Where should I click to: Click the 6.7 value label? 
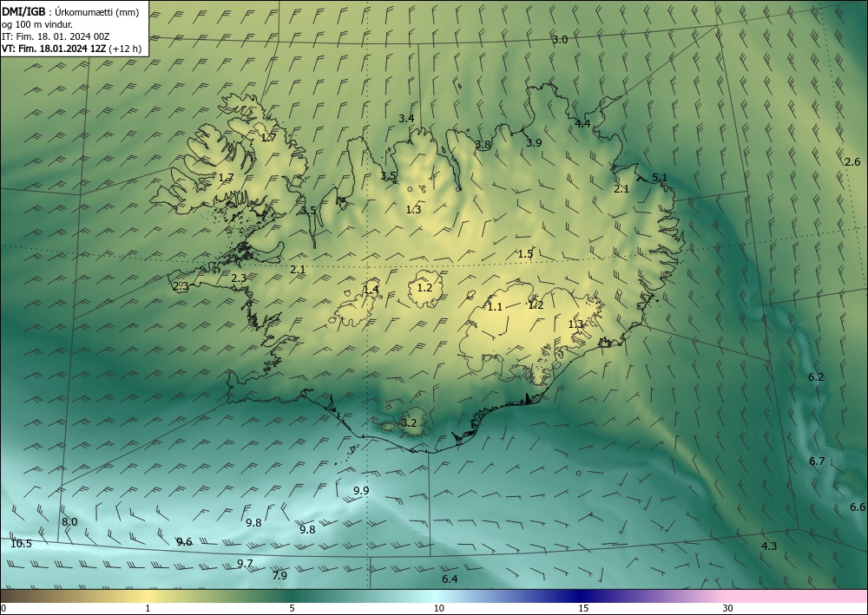click(817, 461)
